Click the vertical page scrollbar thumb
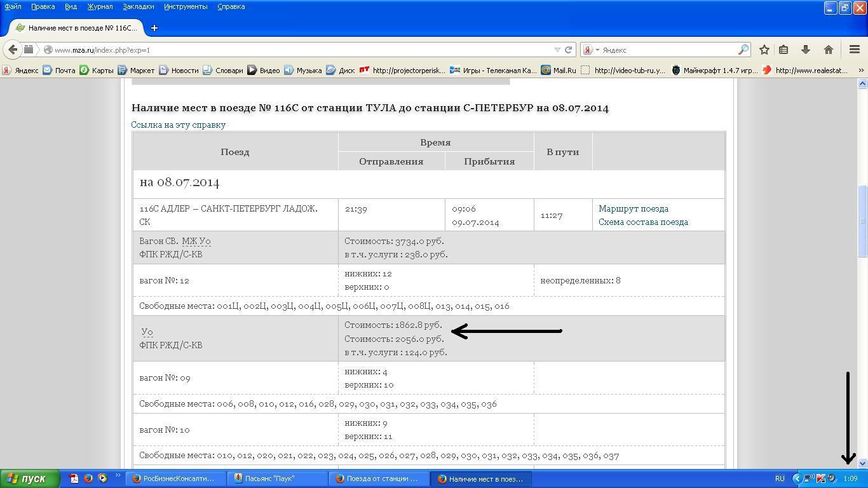 tap(862, 221)
